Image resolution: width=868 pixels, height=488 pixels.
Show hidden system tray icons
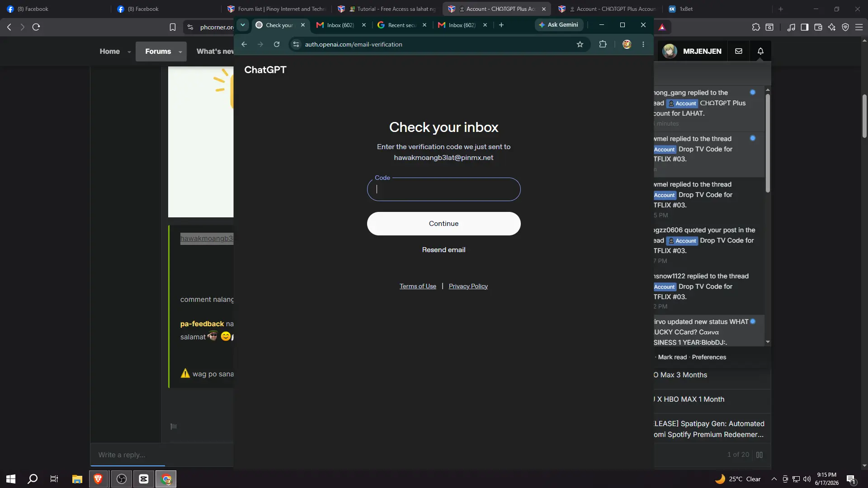pyautogui.click(x=774, y=479)
